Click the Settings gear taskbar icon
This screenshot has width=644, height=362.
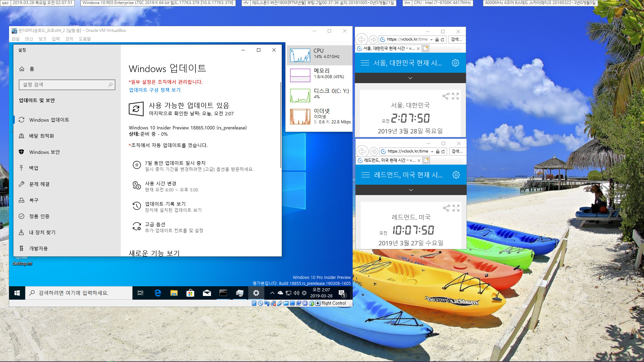tap(256, 293)
